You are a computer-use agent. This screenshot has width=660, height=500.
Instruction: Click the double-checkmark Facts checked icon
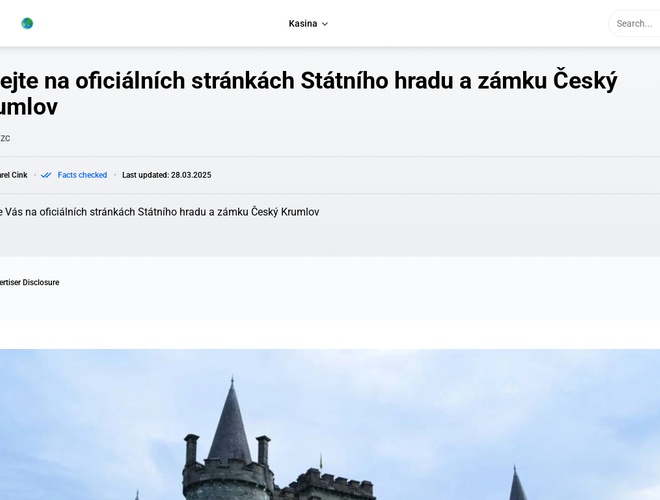[x=46, y=175]
